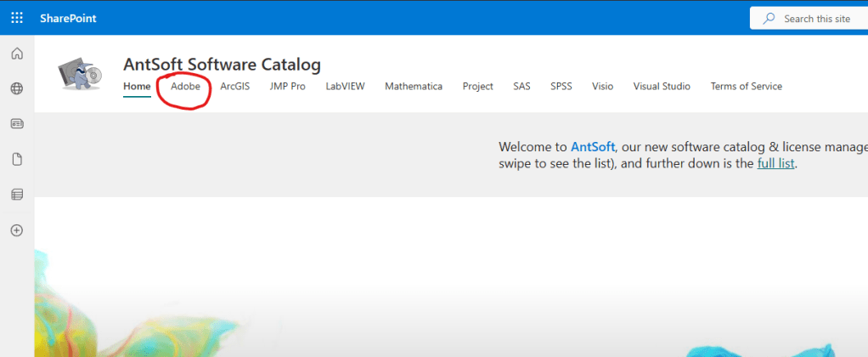
Task: Open the Visual Studio tab
Action: click(x=662, y=87)
